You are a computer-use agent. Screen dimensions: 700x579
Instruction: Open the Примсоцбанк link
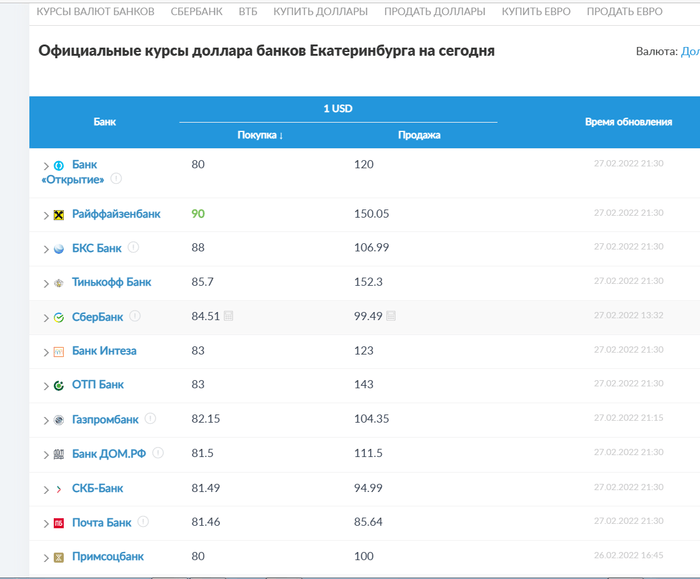tap(108, 557)
